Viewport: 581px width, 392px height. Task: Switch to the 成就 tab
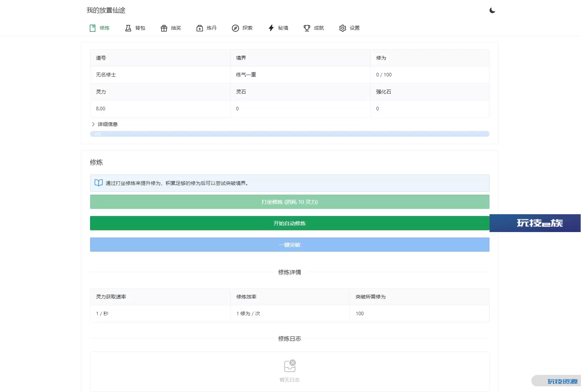click(x=314, y=28)
